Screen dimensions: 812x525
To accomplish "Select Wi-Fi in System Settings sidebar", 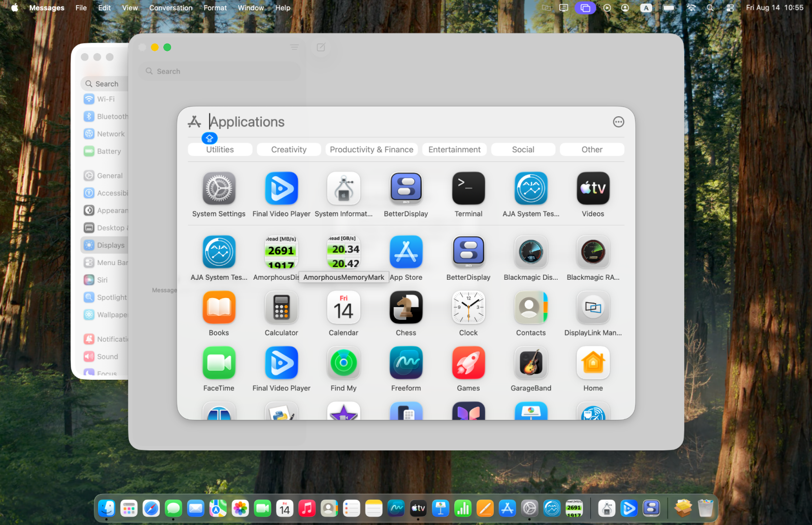I will pyautogui.click(x=105, y=99).
